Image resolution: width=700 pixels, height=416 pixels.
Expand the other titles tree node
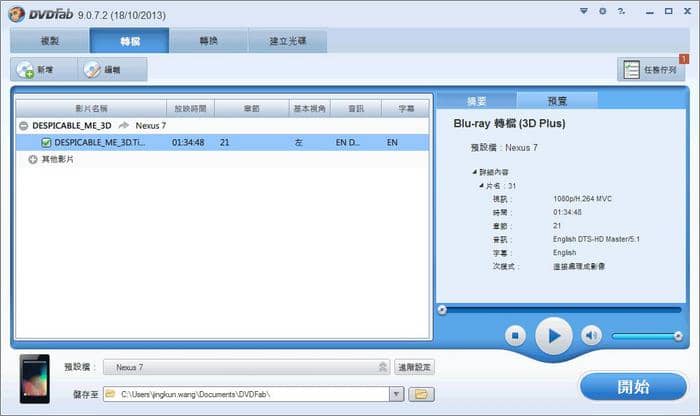(33, 159)
